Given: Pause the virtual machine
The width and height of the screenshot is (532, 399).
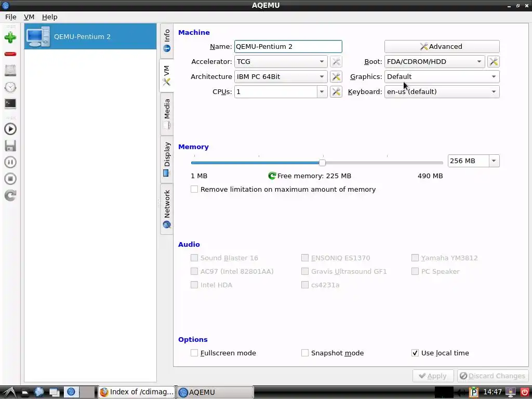Looking at the screenshot, I should coord(10,162).
